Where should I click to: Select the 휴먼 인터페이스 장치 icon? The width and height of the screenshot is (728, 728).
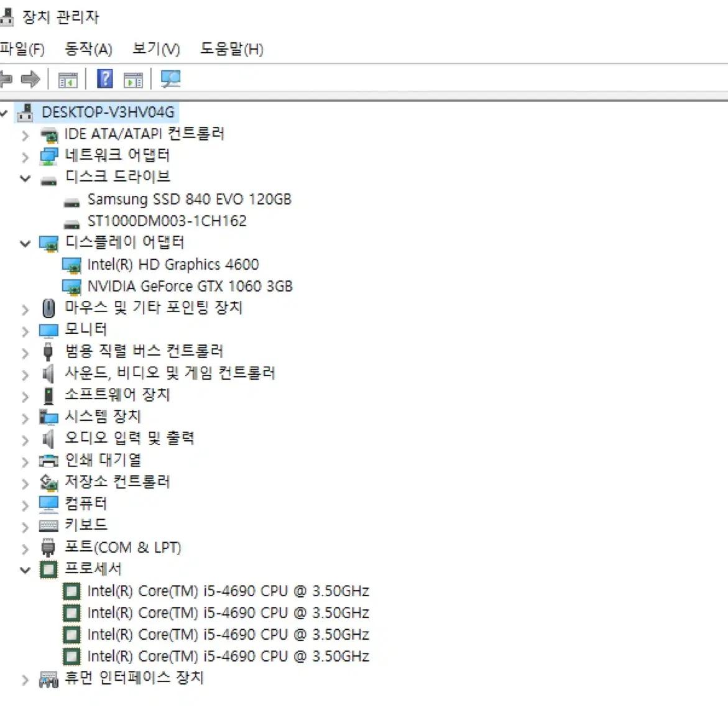tap(48, 680)
